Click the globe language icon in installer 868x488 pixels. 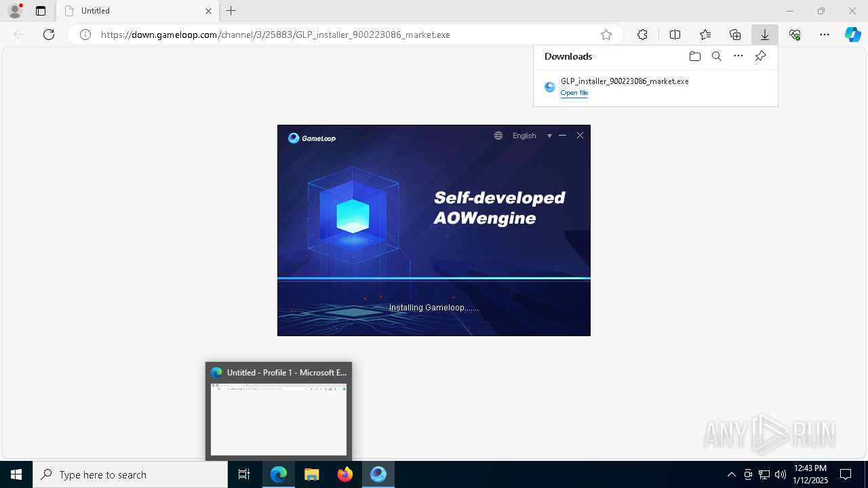[498, 136]
